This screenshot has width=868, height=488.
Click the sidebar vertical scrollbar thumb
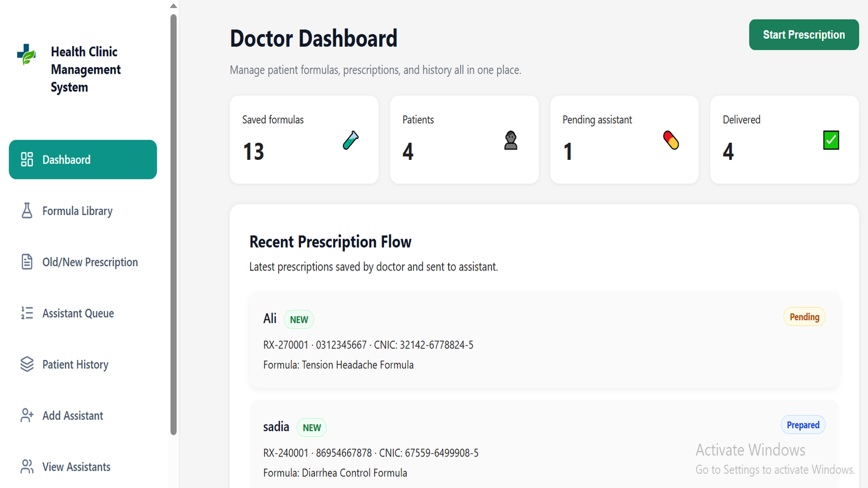pos(174,224)
